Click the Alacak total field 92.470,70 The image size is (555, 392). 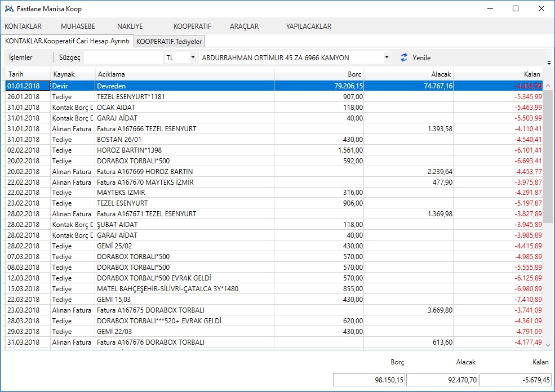click(442, 380)
